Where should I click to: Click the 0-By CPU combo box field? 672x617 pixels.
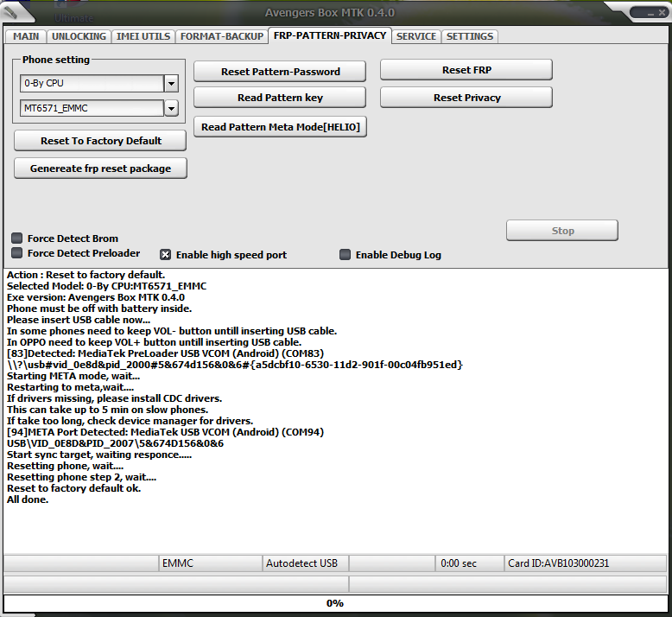point(92,84)
